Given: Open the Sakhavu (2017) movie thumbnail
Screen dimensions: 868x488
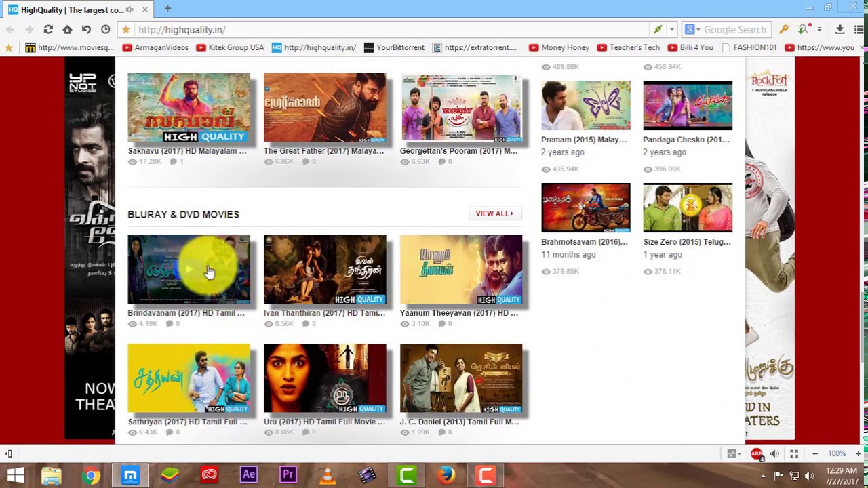Looking at the screenshot, I should point(189,108).
